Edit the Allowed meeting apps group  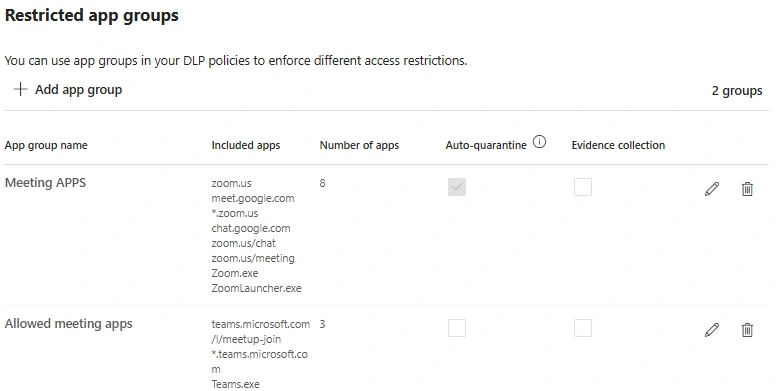pos(712,330)
